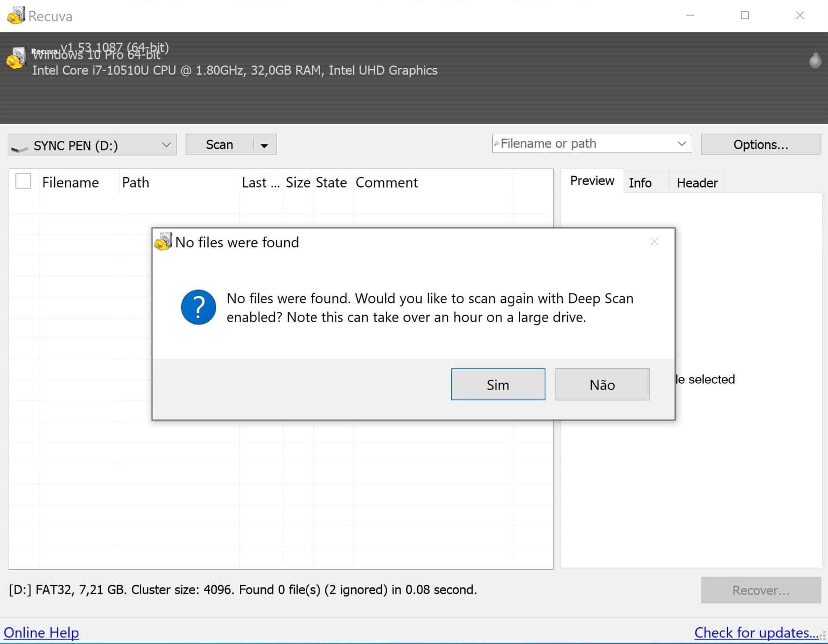Viewport: 828px width, 644px height.
Task: Sort by the Last ... column header
Action: (261, 182)
